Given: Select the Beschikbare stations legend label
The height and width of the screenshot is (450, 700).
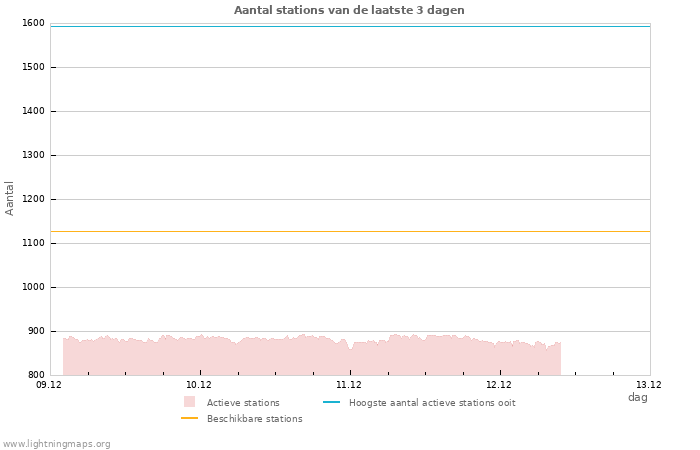Looking at the screenshot, I should tap(254, 419).
